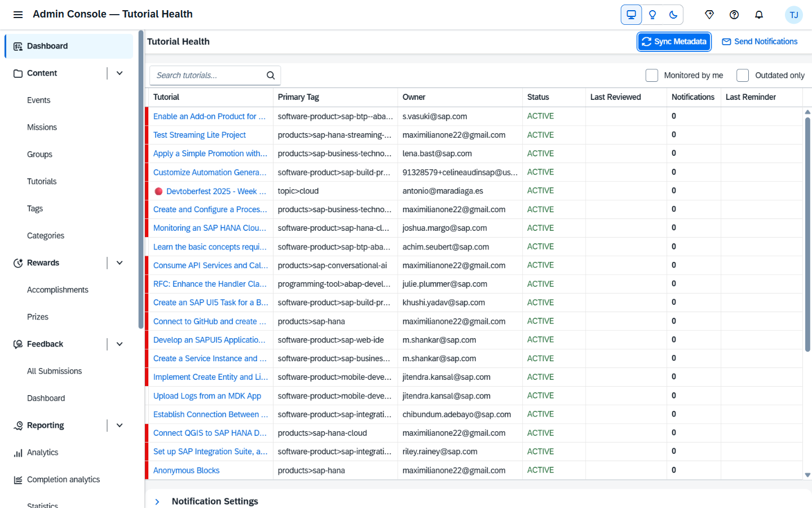Image resolution: width=812 pixels, height=508 pixels.
Task: Open the Test Streaming Lite Project tutorial
Action: point(200,135)
